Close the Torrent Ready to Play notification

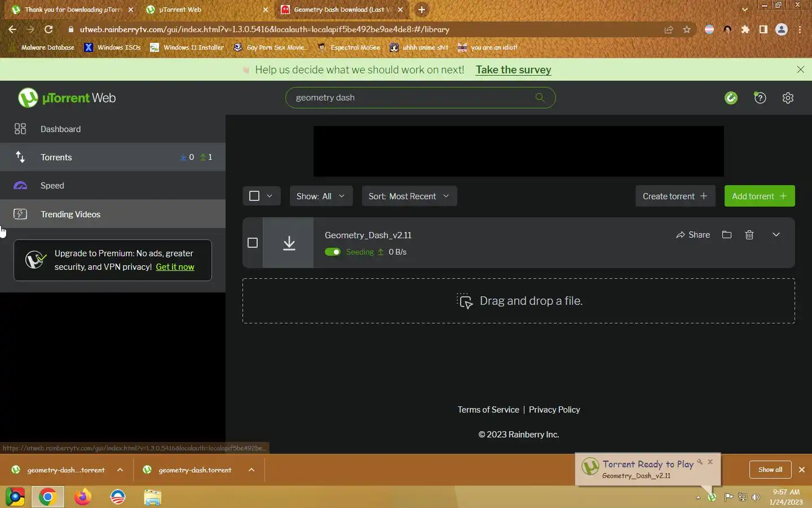(x=710, y=462)
